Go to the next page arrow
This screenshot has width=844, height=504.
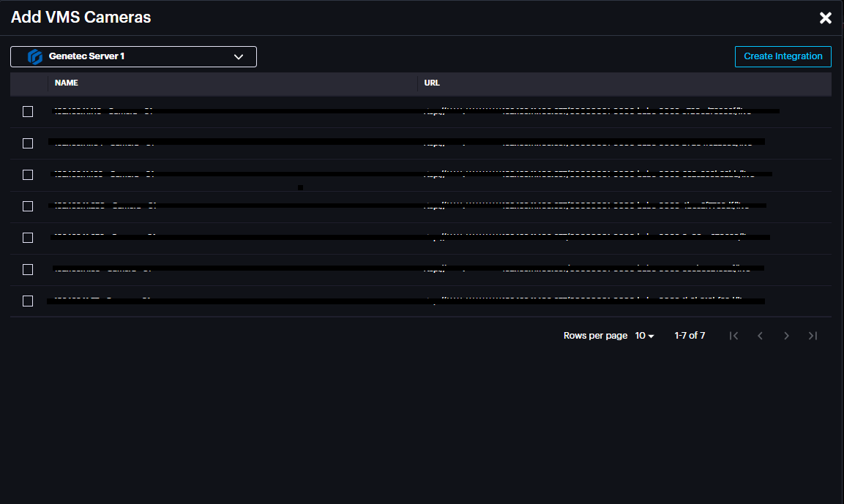[786, 336]
